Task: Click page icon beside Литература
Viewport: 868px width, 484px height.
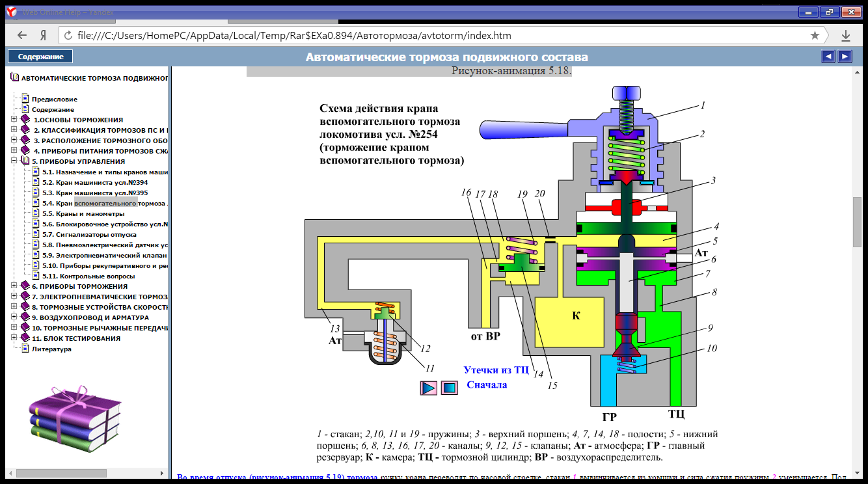Action: coord(25,349)
